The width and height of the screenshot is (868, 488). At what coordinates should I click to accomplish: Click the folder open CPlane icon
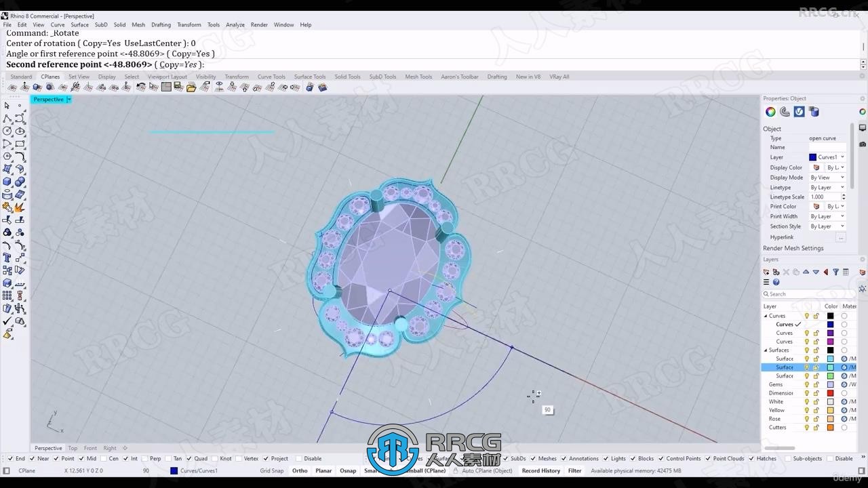coord(191,87)
